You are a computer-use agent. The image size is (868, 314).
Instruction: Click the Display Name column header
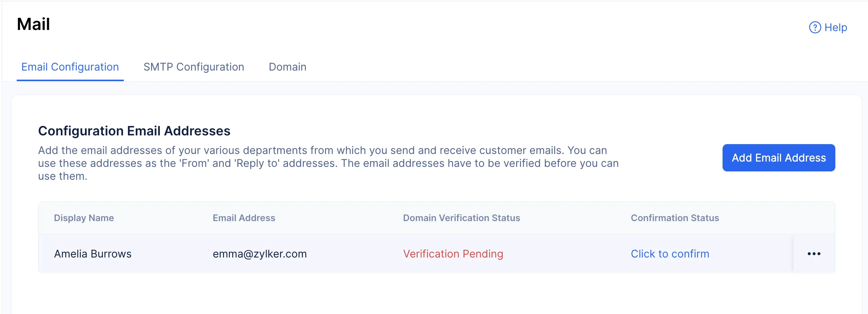point(84,218)
